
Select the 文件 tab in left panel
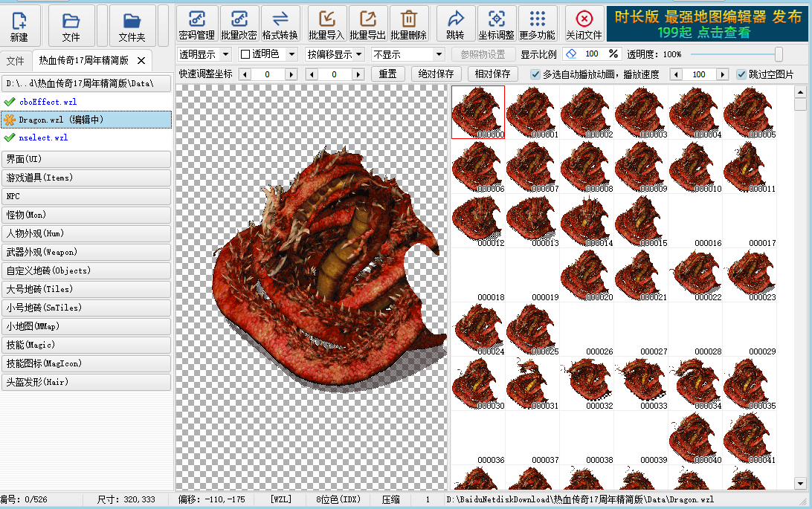click(x=16, y=61)
